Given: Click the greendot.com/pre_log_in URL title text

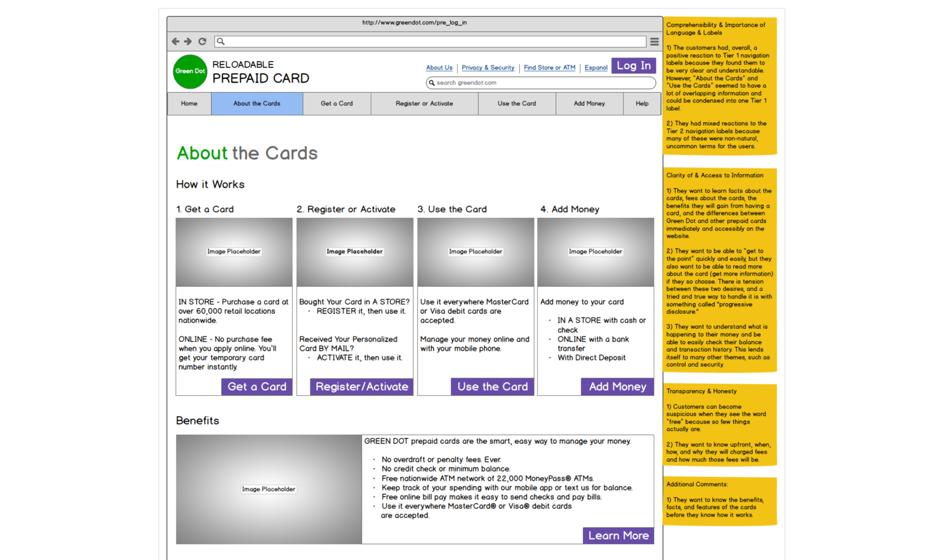Looking at the screenshot, I should click(414, 23).
